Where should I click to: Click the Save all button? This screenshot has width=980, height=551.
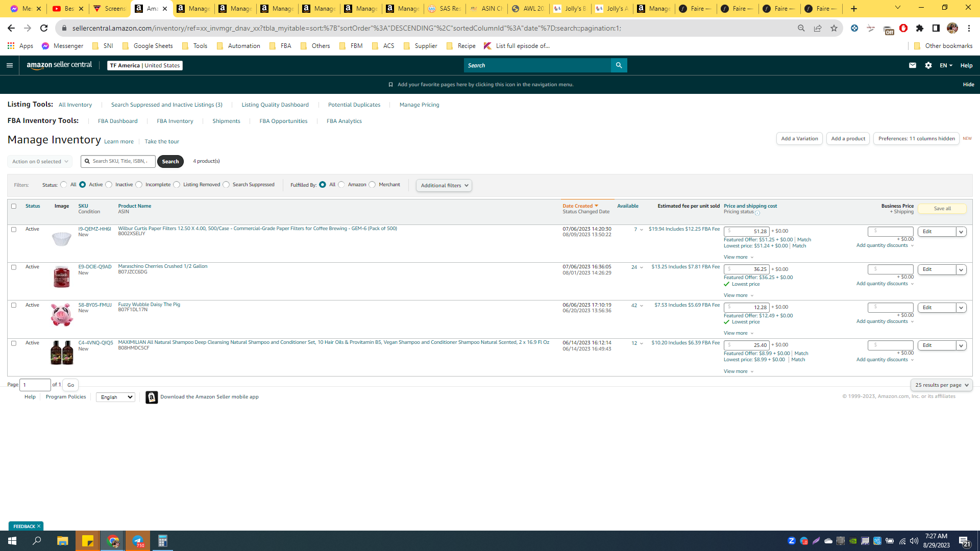click(942, 209)
